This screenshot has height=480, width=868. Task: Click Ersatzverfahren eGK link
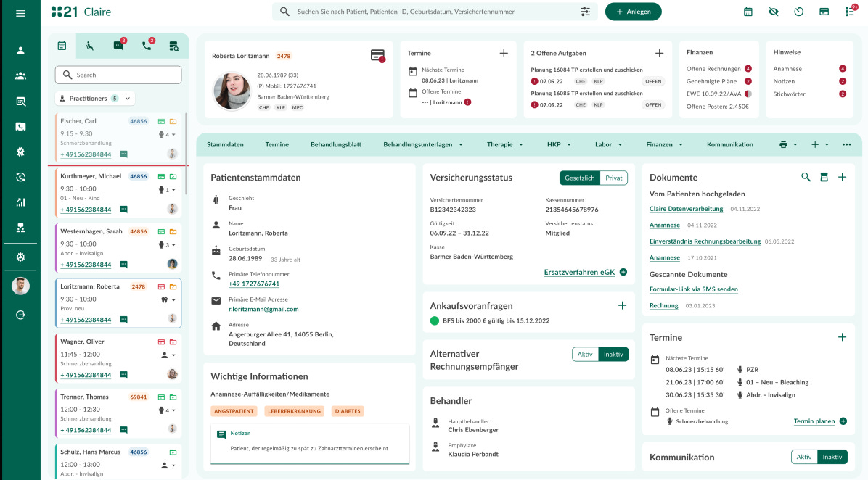click(580, 272)
